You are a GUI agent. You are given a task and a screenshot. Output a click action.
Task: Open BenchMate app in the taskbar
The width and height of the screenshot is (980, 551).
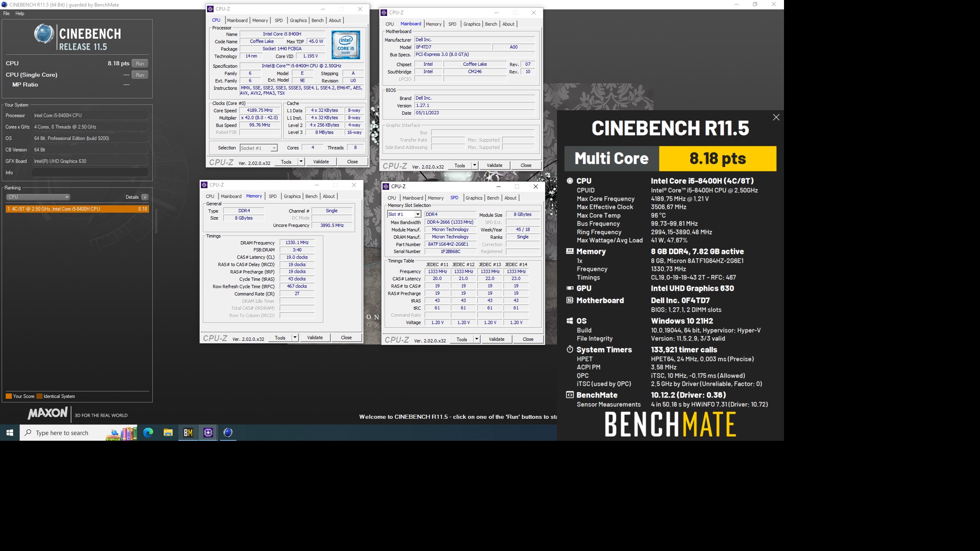pyautogui.click(x=188, y=433)
